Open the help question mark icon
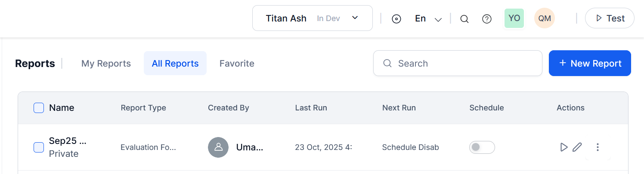The image size is (644, 174). pos(487,19)
